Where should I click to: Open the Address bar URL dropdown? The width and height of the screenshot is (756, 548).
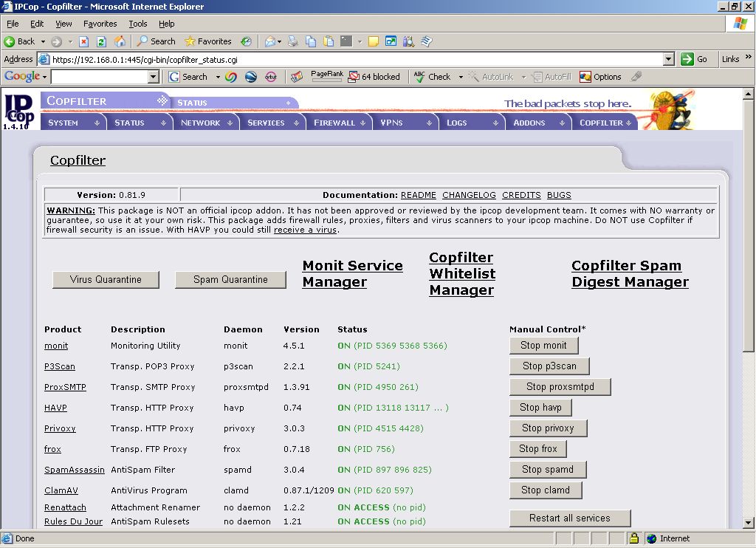[x=668, y=59]
